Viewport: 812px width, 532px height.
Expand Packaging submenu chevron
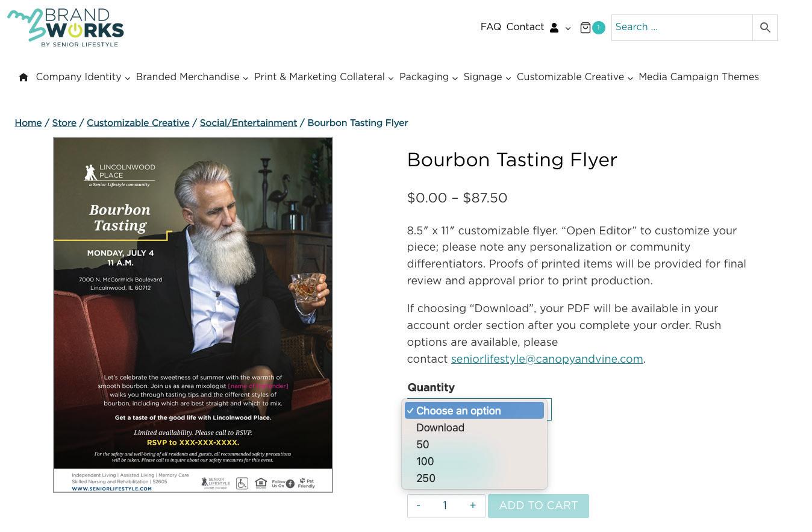455,78
